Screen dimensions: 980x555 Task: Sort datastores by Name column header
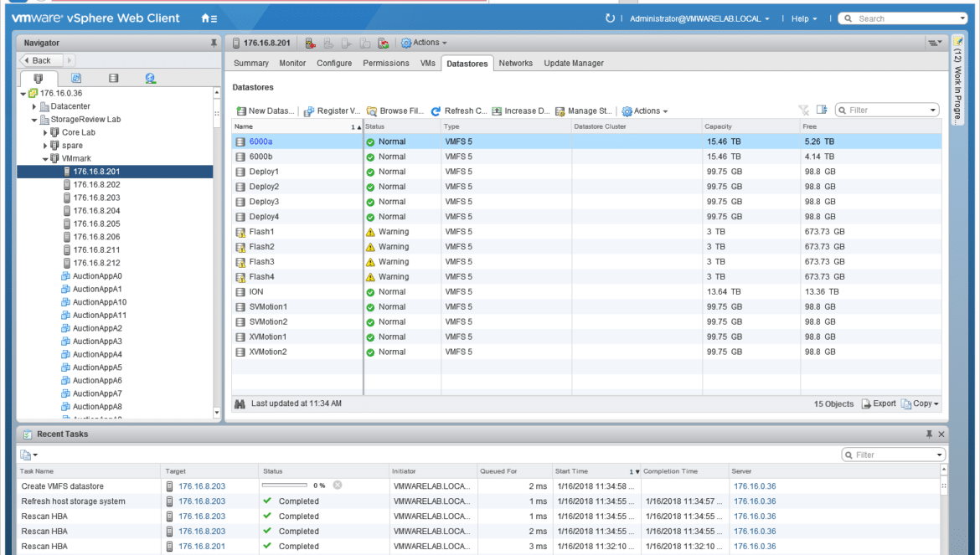click(x=297, y=126)
